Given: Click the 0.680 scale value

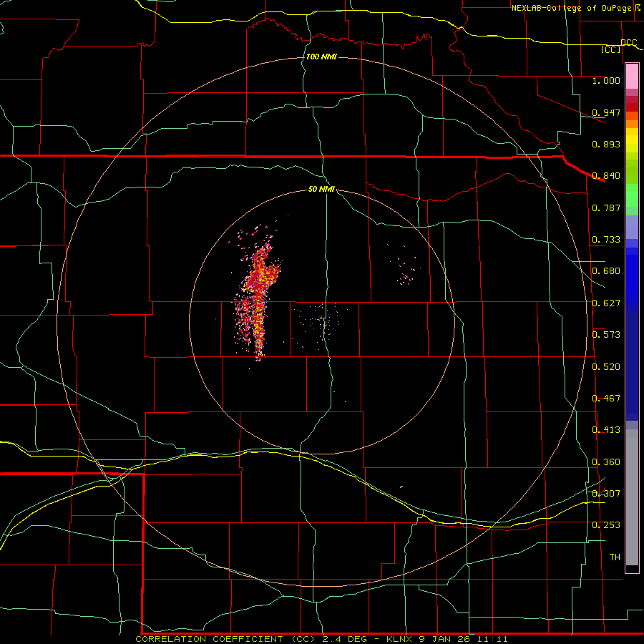Looking at the screenshot, I should coord(606,271).
